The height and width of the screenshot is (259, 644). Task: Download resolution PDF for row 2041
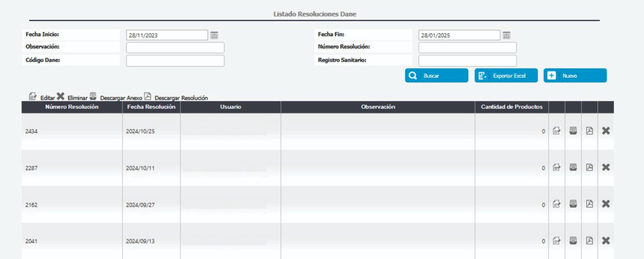click(590, 241)
